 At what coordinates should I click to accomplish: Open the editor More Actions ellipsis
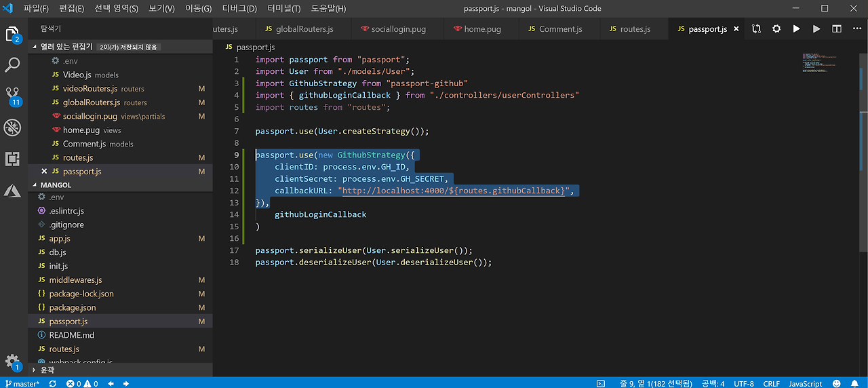point(856,29)
